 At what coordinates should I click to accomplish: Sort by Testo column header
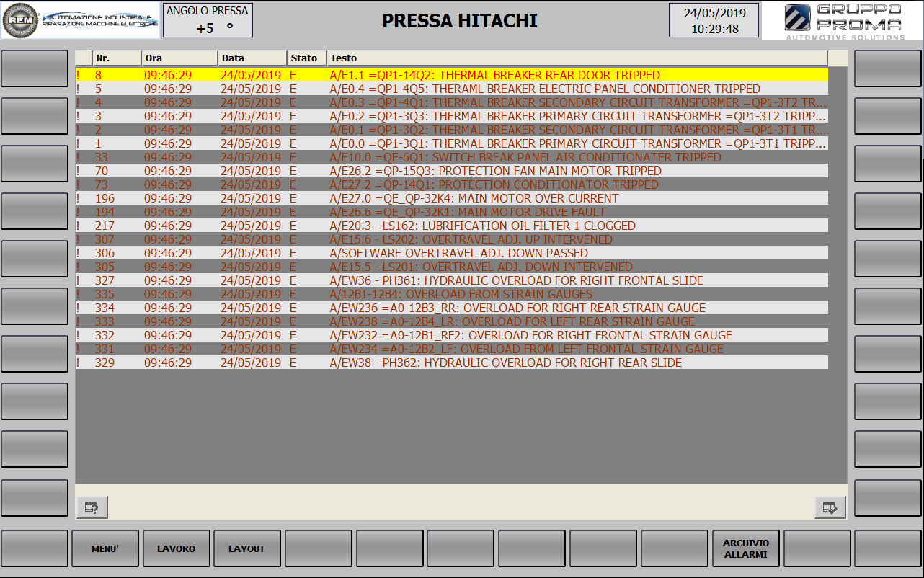[x=577, y=58]
